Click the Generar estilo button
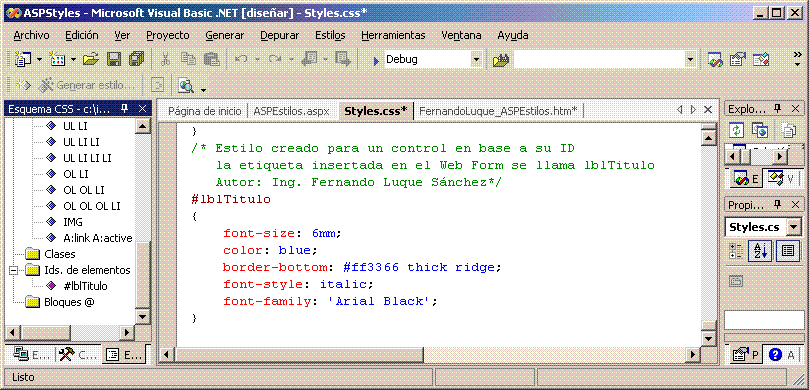Image resolution: width=809 pixels, height=390 pixels. [x=86, y=85]
